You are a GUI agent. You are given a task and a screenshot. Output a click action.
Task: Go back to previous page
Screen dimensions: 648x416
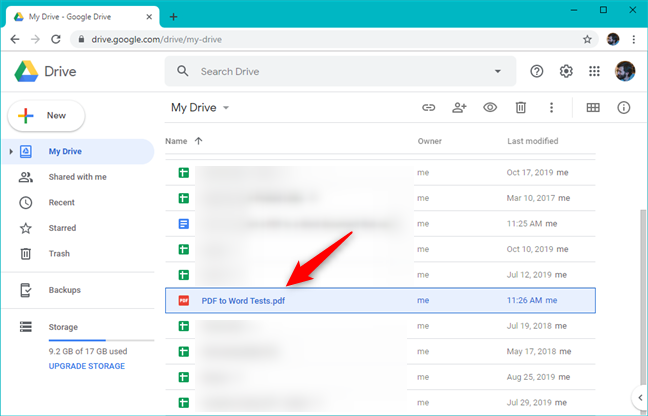15,40
